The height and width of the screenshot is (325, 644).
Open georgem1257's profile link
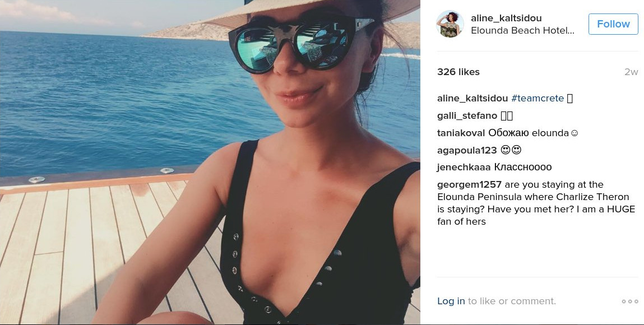469,185
